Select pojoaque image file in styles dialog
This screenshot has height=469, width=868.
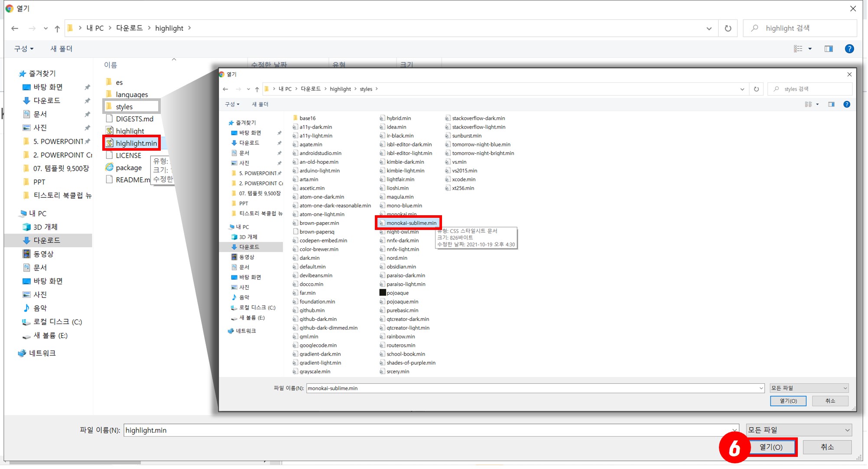(x=397, y=293)
